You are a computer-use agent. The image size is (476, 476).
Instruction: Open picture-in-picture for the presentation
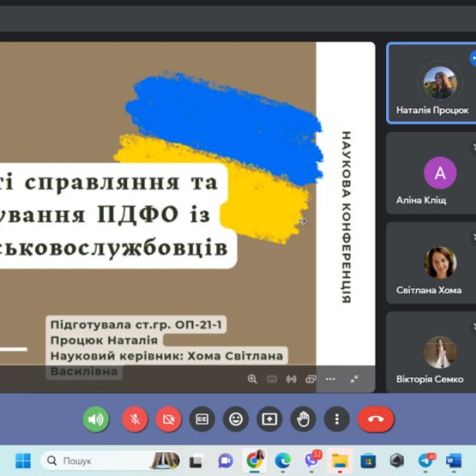311,379
